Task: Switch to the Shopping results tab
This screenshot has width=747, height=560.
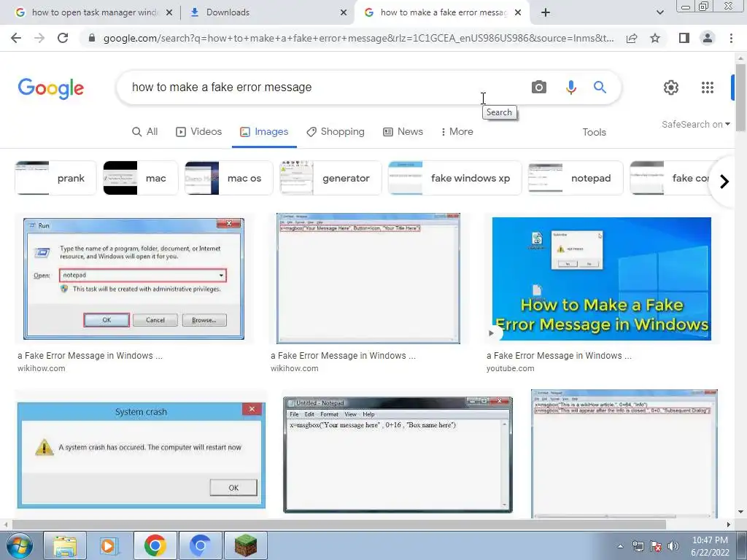Action: [x=336, y=132]
